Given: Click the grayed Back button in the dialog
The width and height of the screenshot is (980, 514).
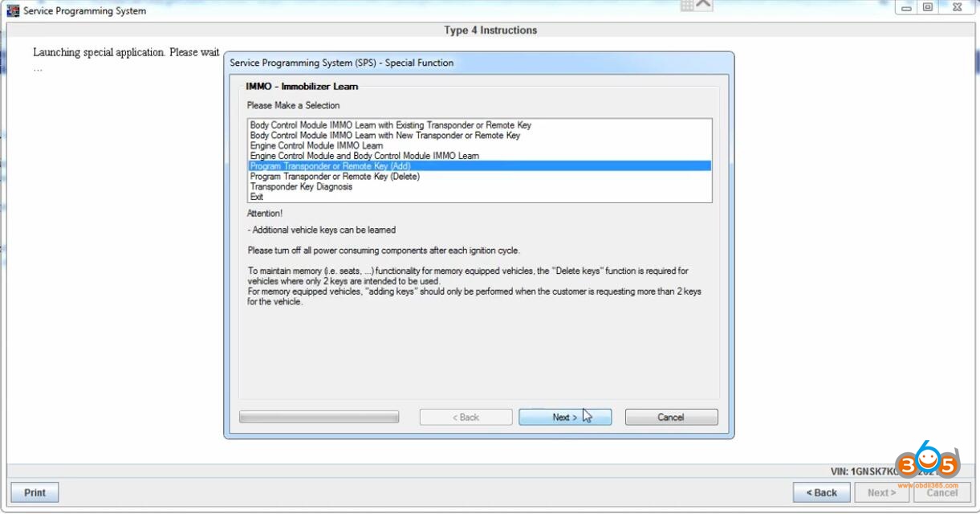Looking at the screenshot, I should coord(466,417).
